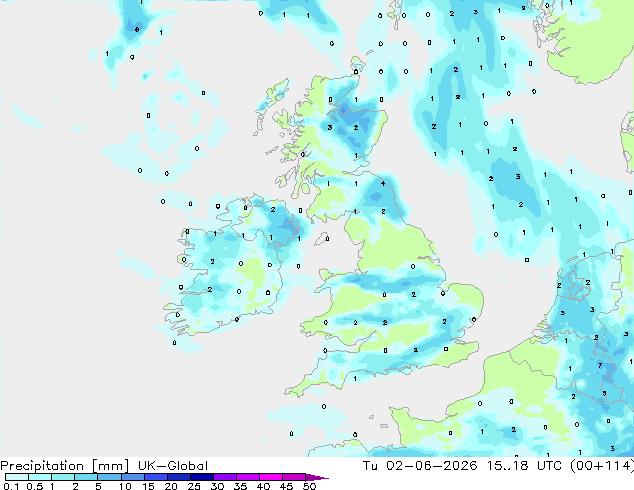Click the legend label '45'
This screenshot has height=490, width=634.
[286, 486]
